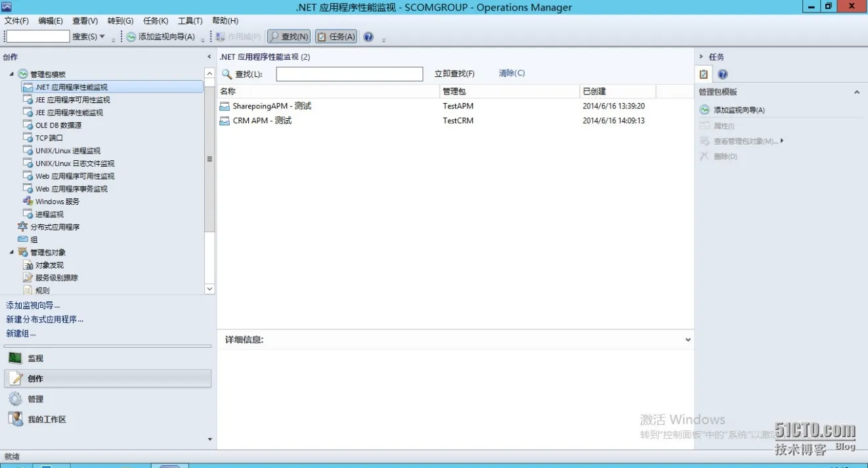
Task: Click 进程监视 template icon
Action: click(28, 214)
